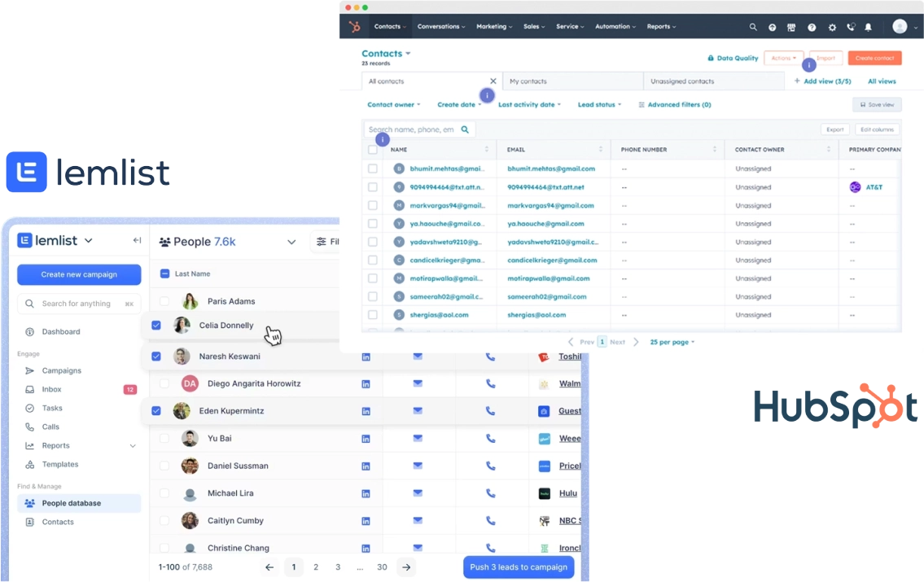Open Advanced filters (0)
This screenshot has height=582, width=924.
coord(675,105)
